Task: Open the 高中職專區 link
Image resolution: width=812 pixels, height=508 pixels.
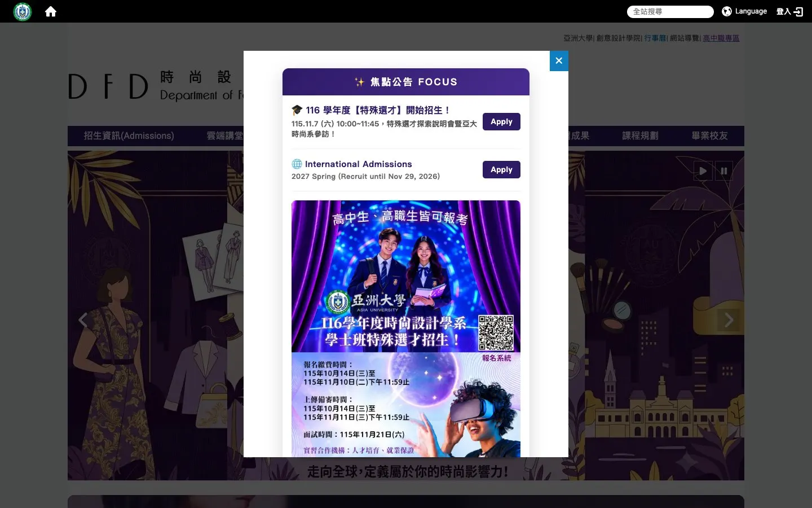Action: pyautogui.click(x=721, y=38)
